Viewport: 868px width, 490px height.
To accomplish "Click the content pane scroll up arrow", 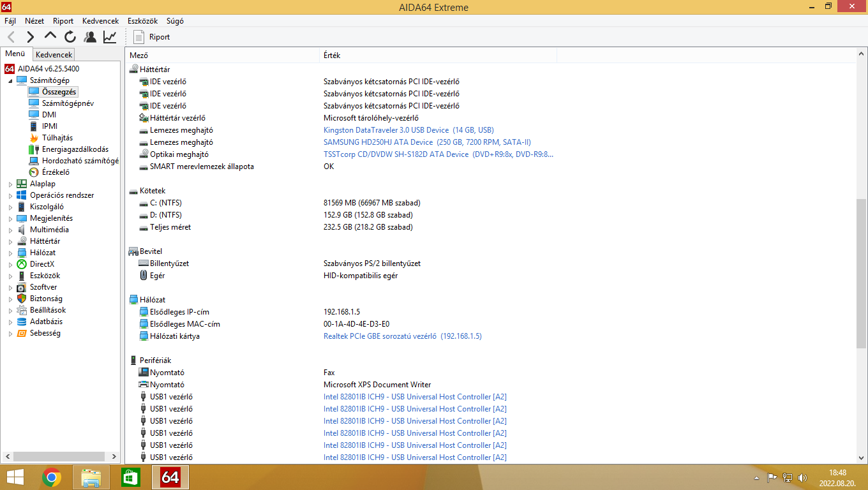I will [x=862, y=55].
